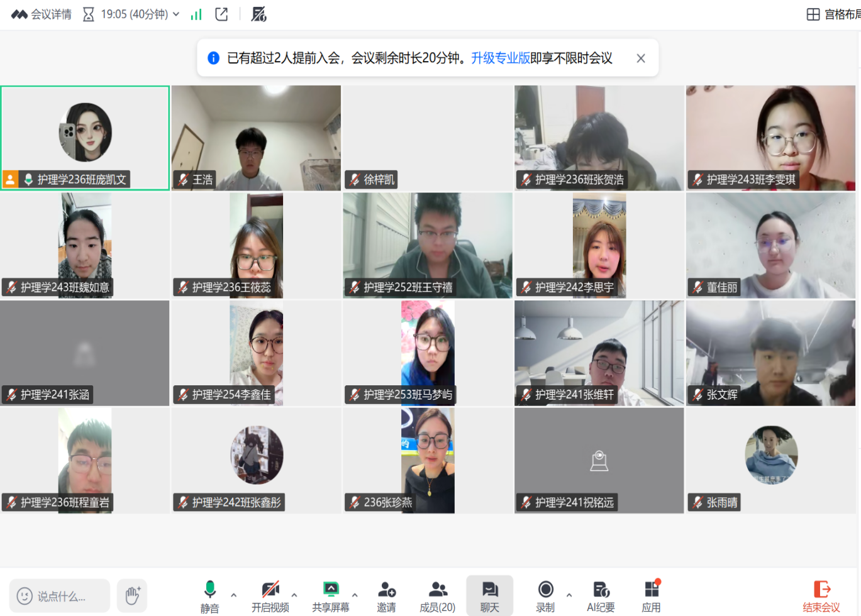Expand video options arrow beside 开启视频
This screenshot has width=861, height=616.
[294, 595]
